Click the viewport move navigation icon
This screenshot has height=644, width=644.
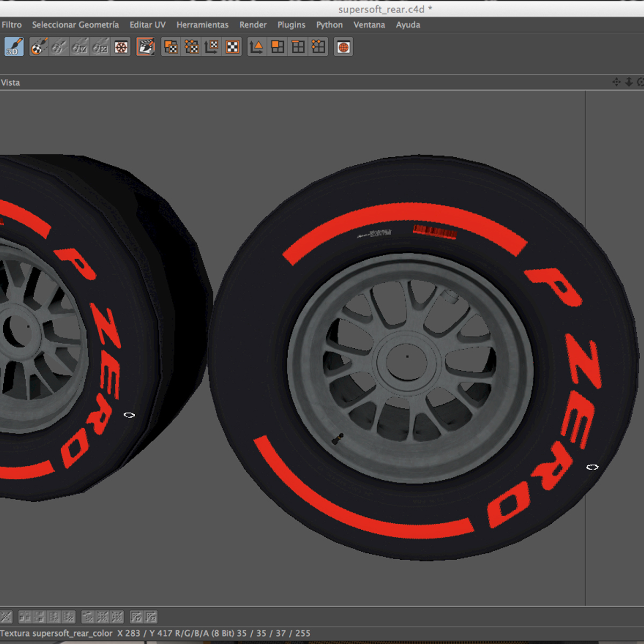(x=616, y=82)
